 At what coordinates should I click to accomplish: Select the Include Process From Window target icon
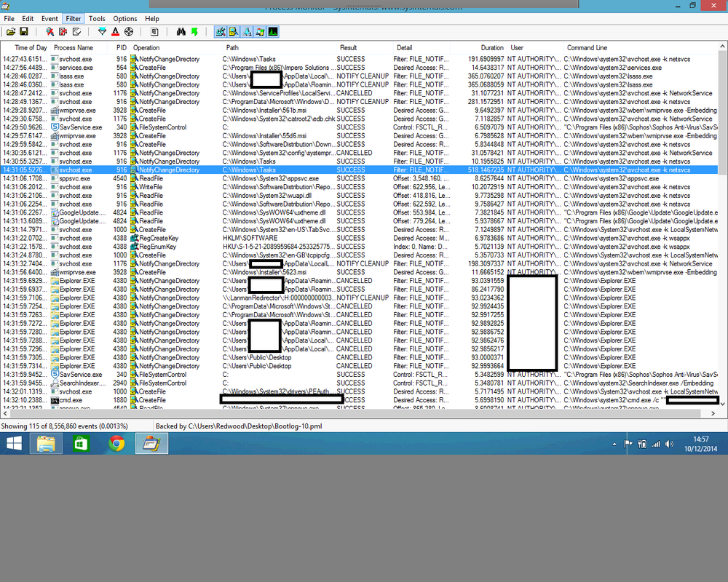129,31
